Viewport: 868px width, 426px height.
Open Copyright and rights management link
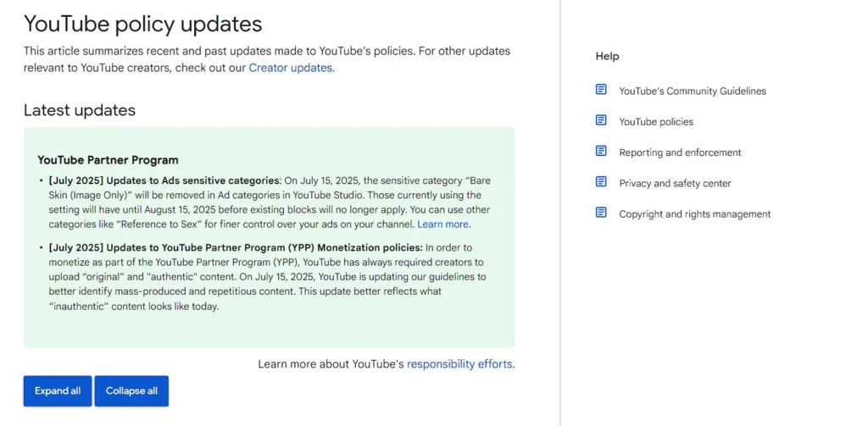[695, 214]
